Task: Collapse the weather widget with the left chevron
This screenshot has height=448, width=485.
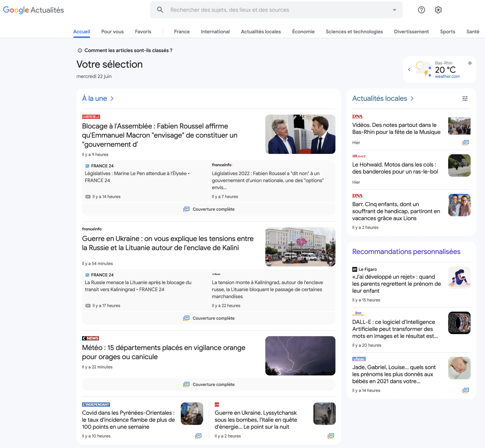Action: click(x=409, y=70)
